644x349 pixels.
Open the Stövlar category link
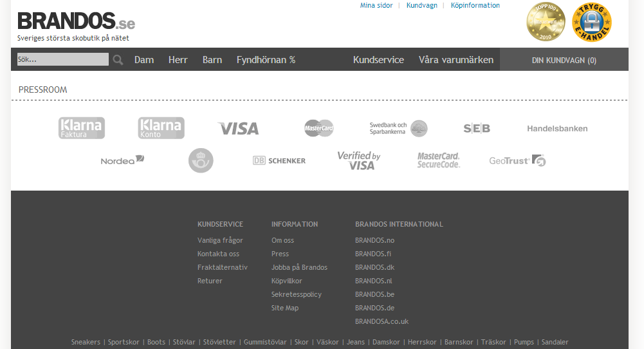pos(184,342)
